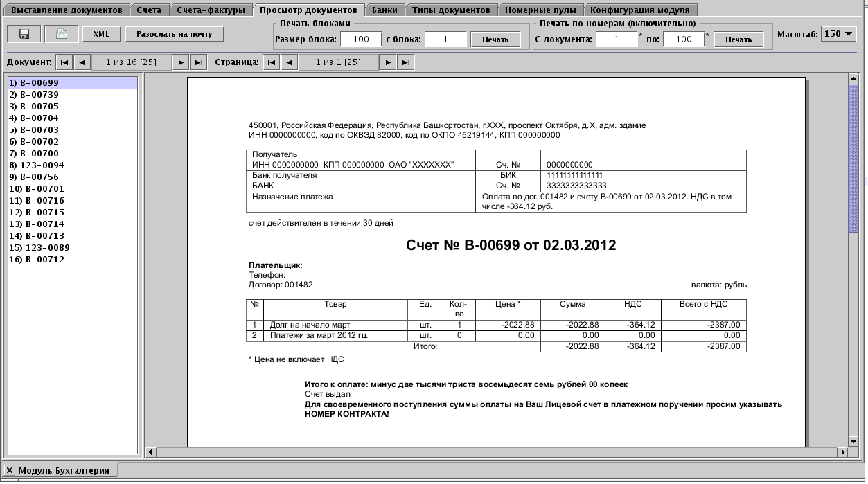
Task: Switch to the Счета-фактуры tab
Action: click(x=211, y=10)
